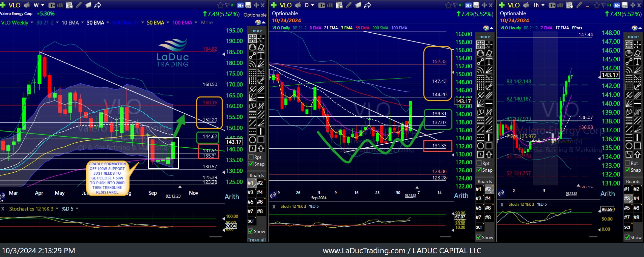644x257 pixels.
Task: Click Erase all in weekly chart palette
Action: point(256,240)
